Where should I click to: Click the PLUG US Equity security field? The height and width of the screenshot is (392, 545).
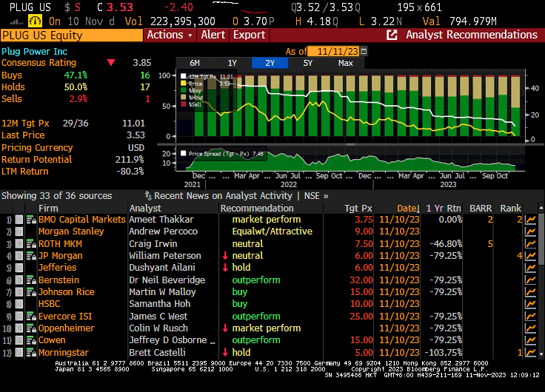(72, 35)
